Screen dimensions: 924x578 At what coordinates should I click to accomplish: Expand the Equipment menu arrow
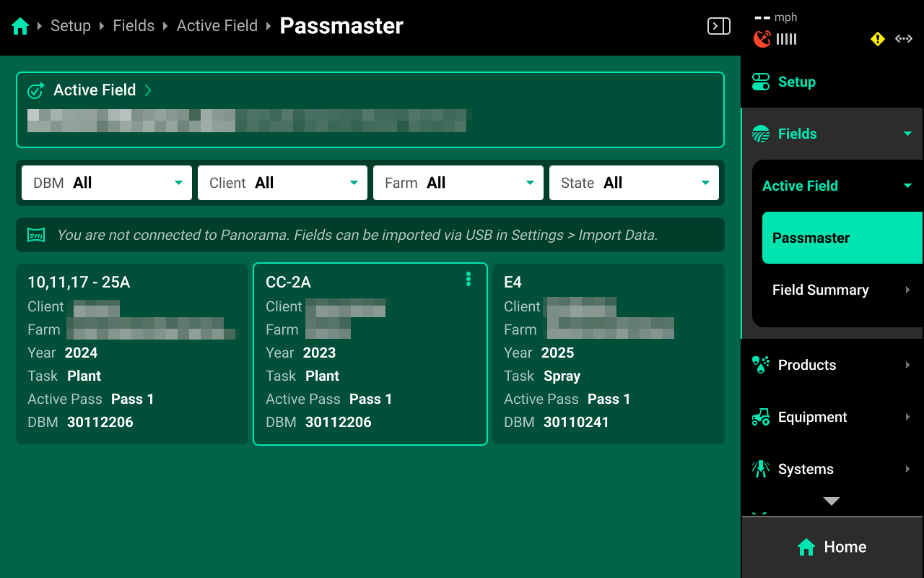[908, 417]
